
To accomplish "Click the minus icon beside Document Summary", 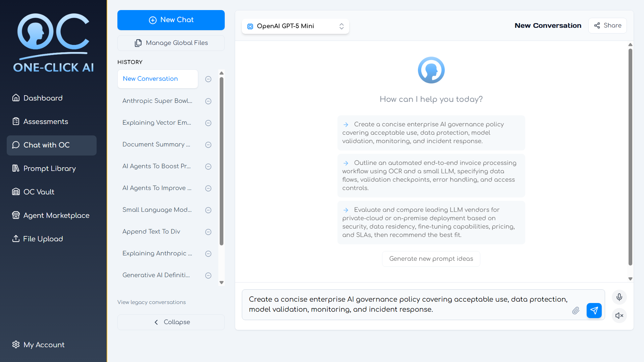I will (x=208, y=145).
